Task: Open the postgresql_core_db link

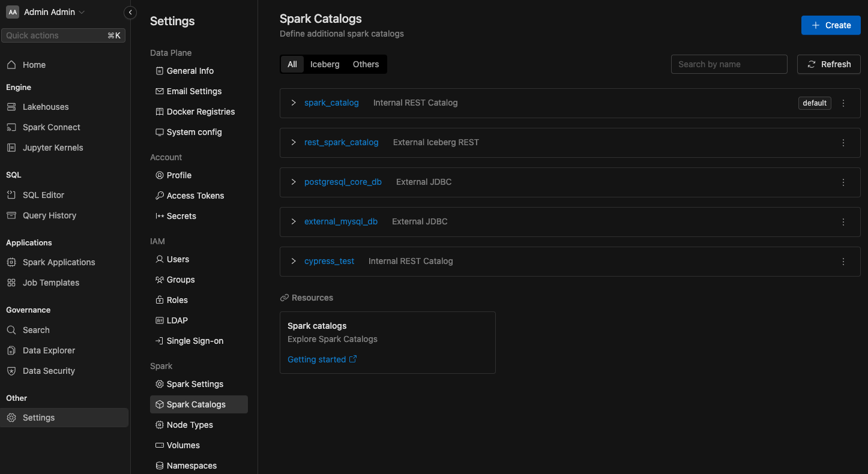Action: [x=343, y=182]
